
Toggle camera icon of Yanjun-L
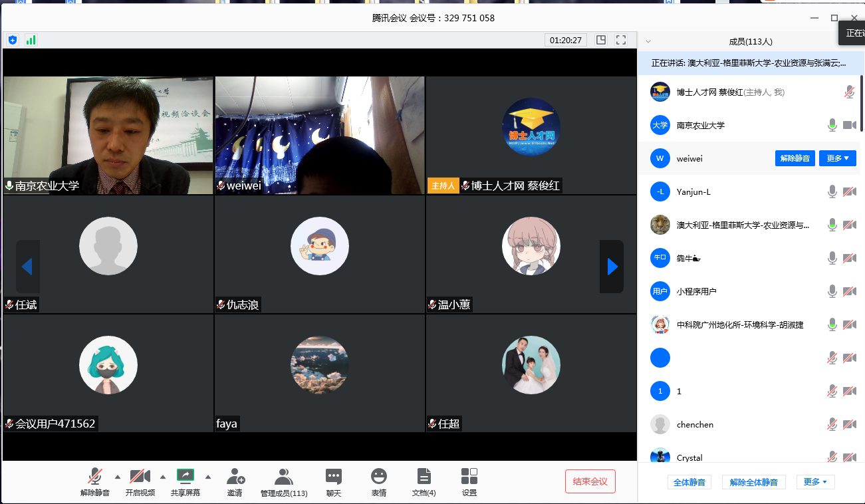[x=850, y=191]
